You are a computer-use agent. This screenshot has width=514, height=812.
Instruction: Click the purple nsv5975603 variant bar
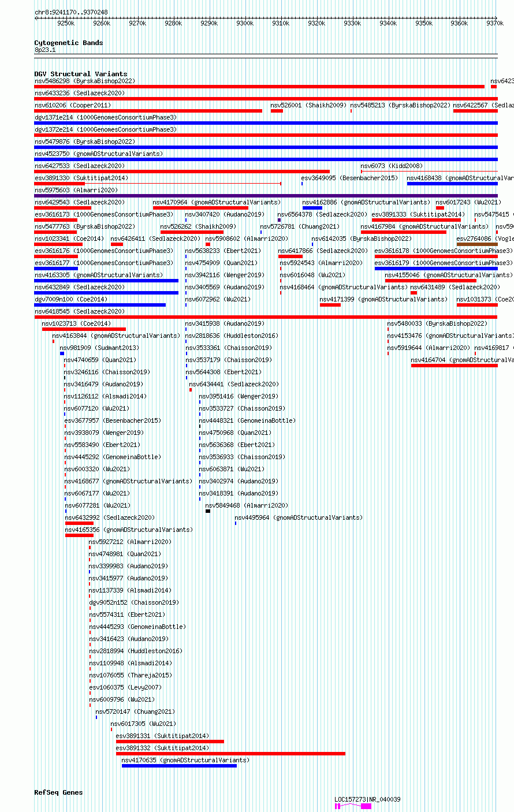tap(266, 196)
